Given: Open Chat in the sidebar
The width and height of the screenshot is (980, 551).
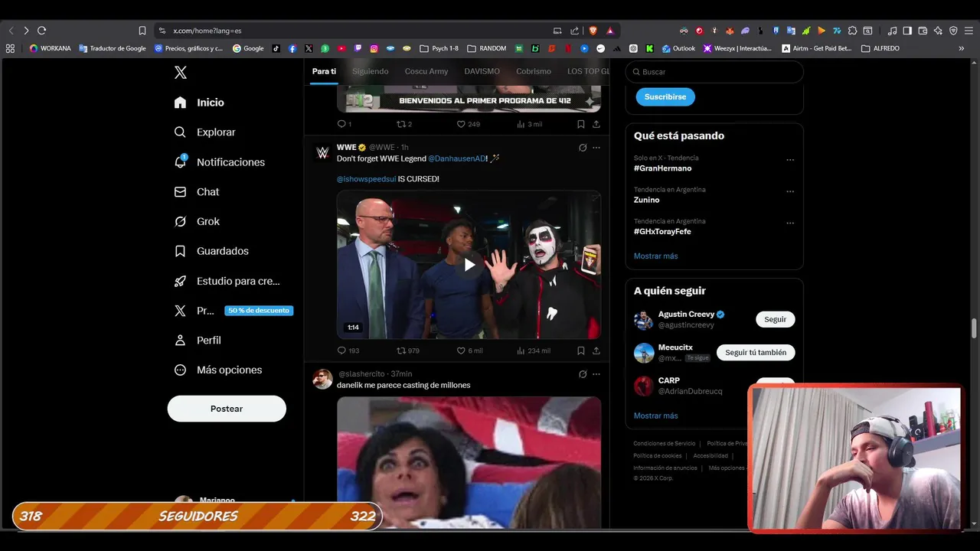Looking at the screenshot, I should 196,192.
